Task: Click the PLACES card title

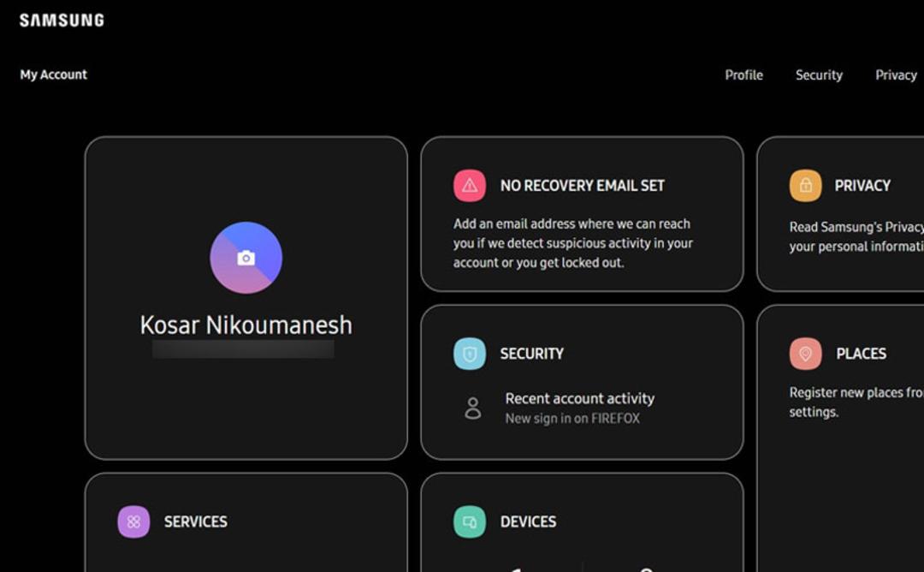Action: [x=861, y=354]
